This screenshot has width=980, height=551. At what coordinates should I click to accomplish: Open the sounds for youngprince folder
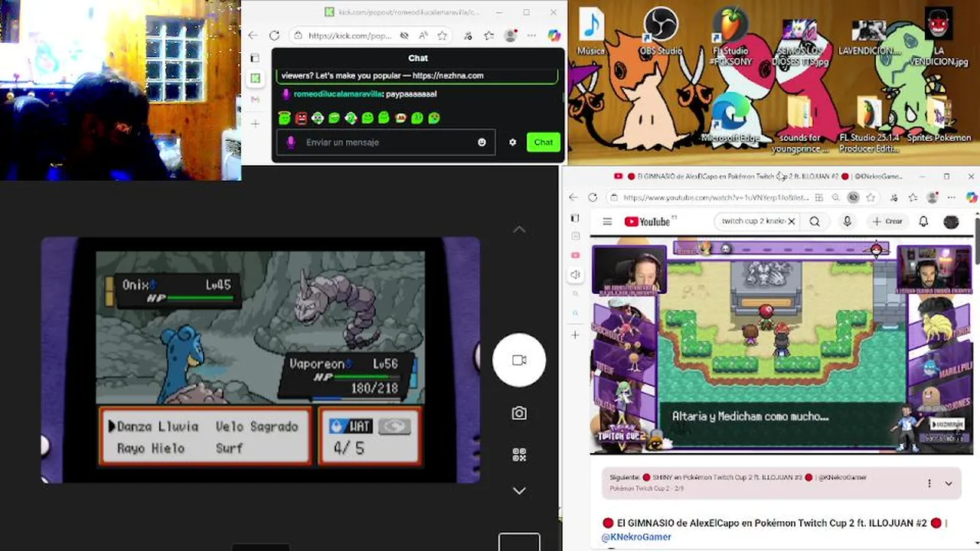click(x=799, y=122)
